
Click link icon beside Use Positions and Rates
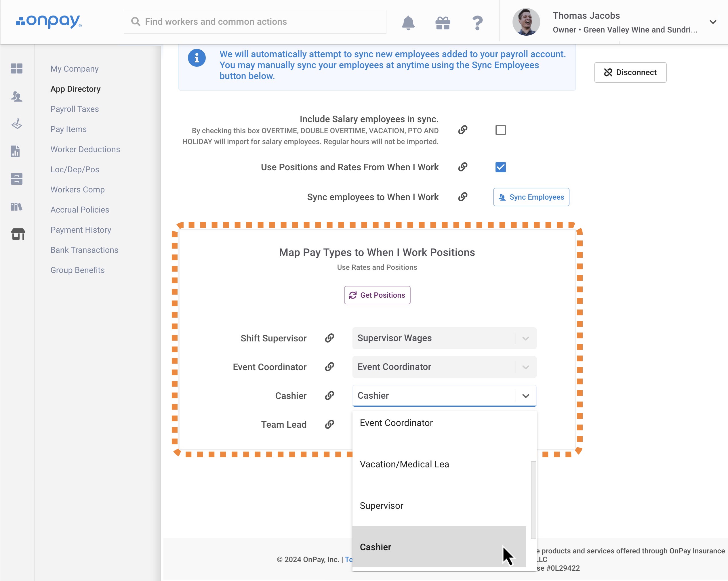click(463, 167)
